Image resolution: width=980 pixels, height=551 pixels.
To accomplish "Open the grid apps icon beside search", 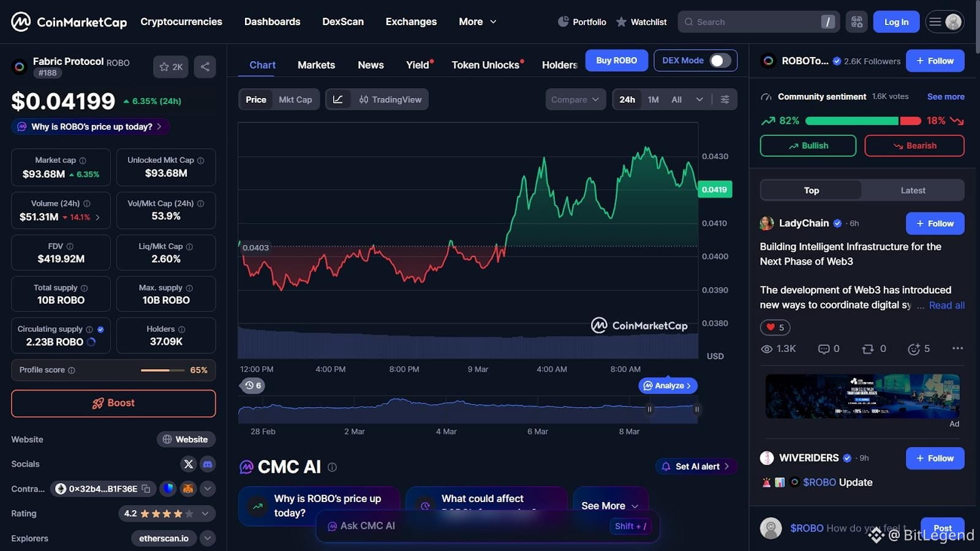I will point(857,22).
